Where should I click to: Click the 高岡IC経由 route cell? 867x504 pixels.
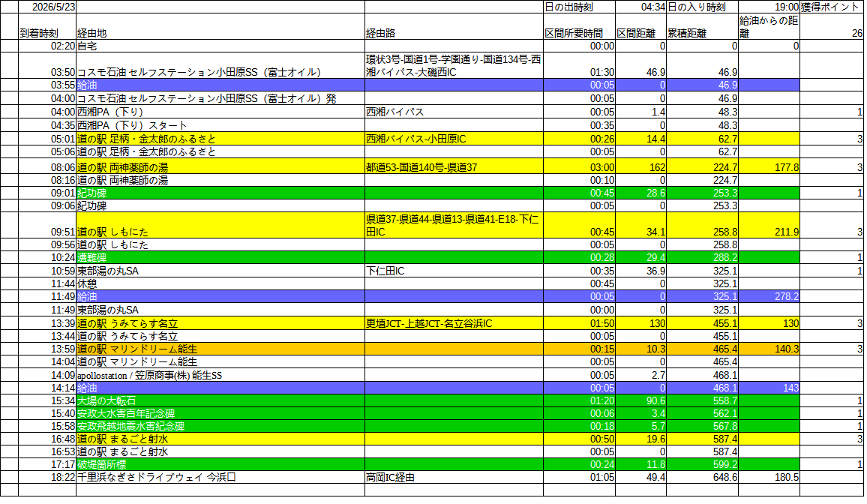pyautogui.click(x=454, y=477)
